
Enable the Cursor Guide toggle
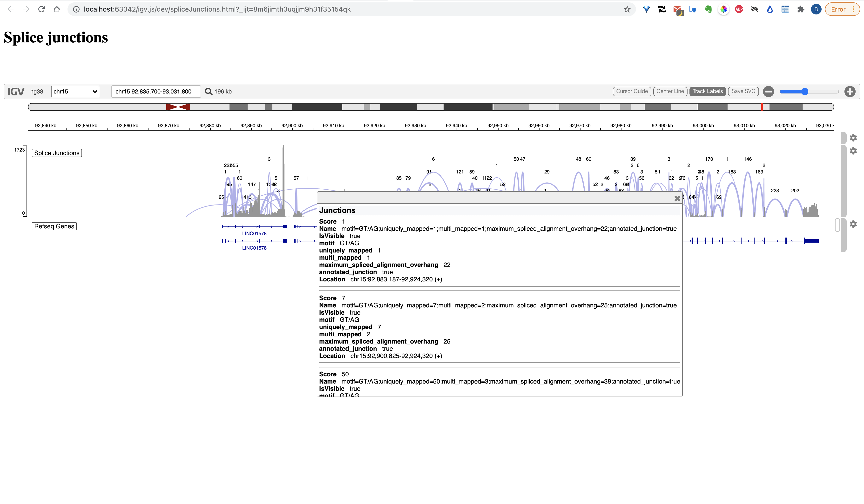(632, 92)
